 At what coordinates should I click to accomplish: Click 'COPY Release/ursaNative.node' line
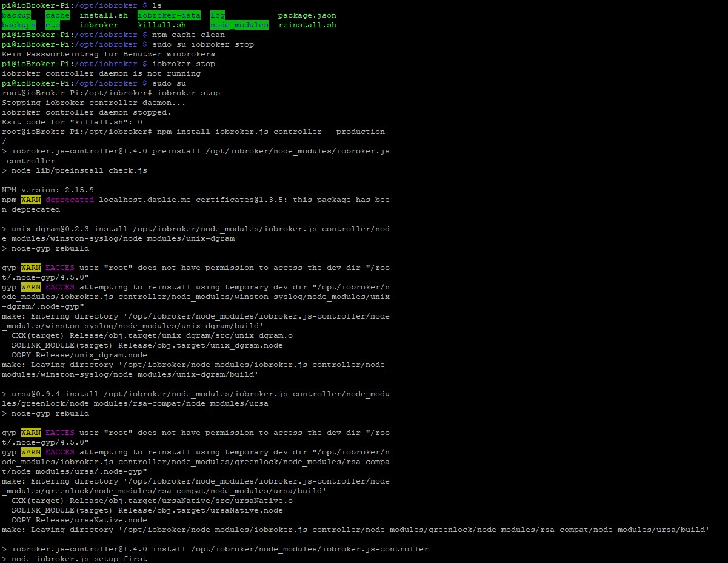(79, 520)
